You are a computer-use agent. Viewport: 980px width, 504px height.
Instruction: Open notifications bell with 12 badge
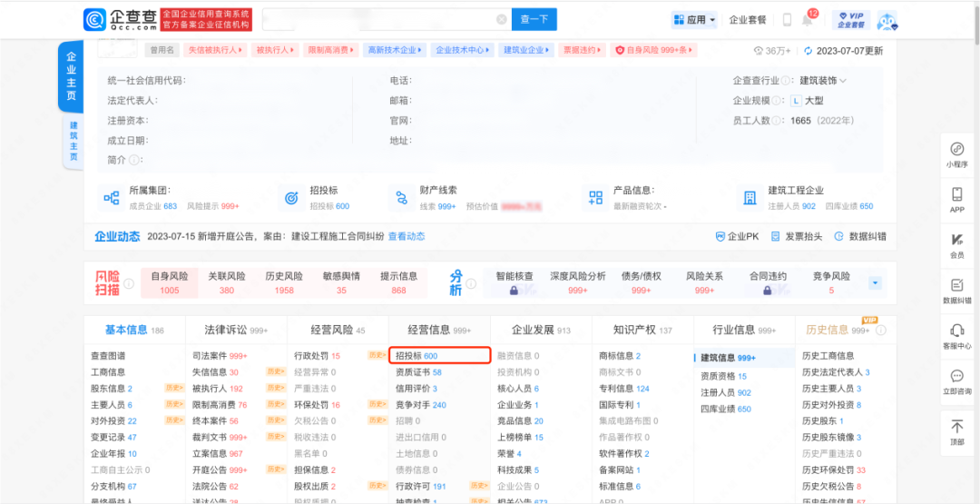coord(808,20)
